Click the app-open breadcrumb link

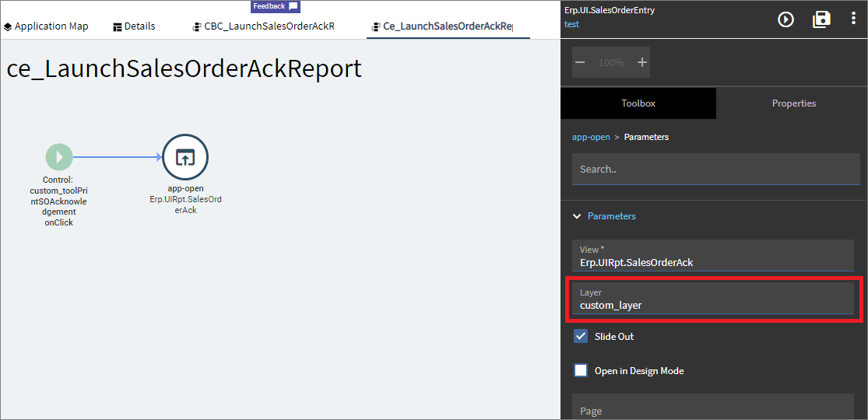pos(591,137)
